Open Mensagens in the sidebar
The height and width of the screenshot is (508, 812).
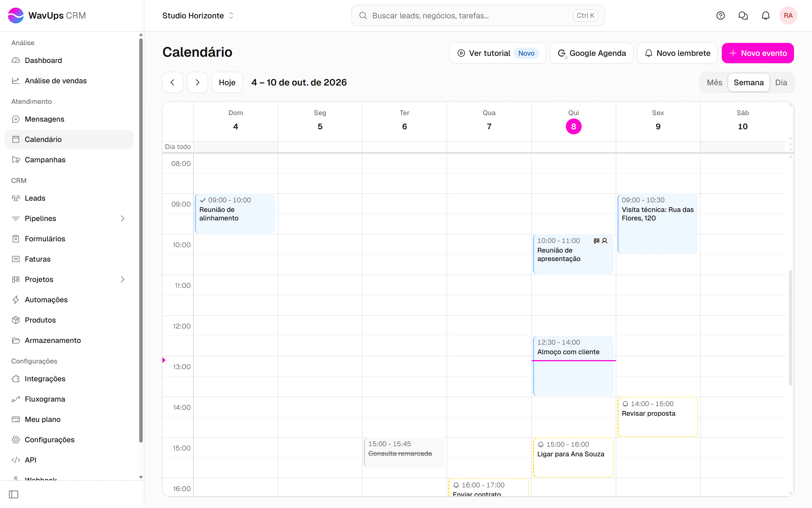69,119
